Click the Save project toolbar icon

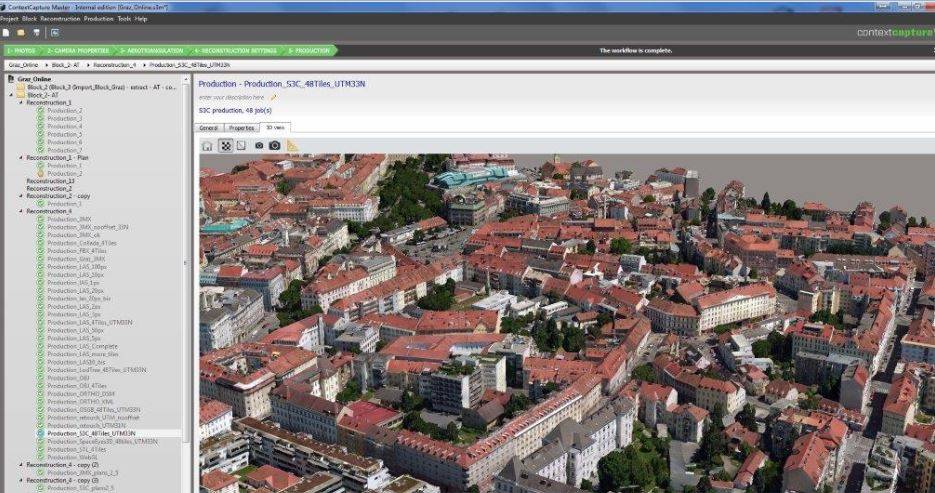click(36, 33)
